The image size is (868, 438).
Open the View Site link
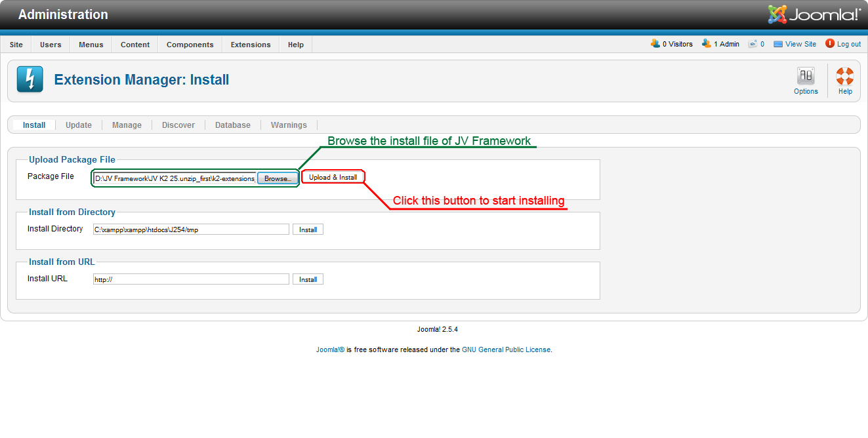pyautogui.click(x=800, y=45)
